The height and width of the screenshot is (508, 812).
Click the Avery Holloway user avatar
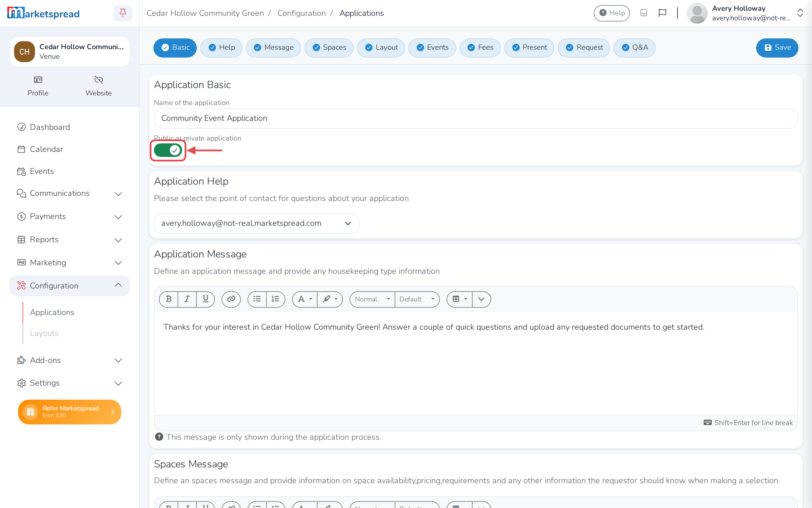697,13
